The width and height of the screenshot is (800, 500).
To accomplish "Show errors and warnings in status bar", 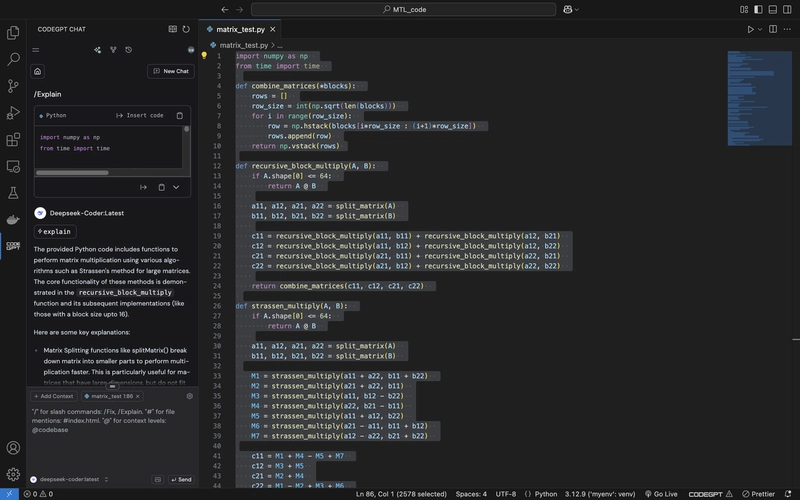I will click(38, 494).
